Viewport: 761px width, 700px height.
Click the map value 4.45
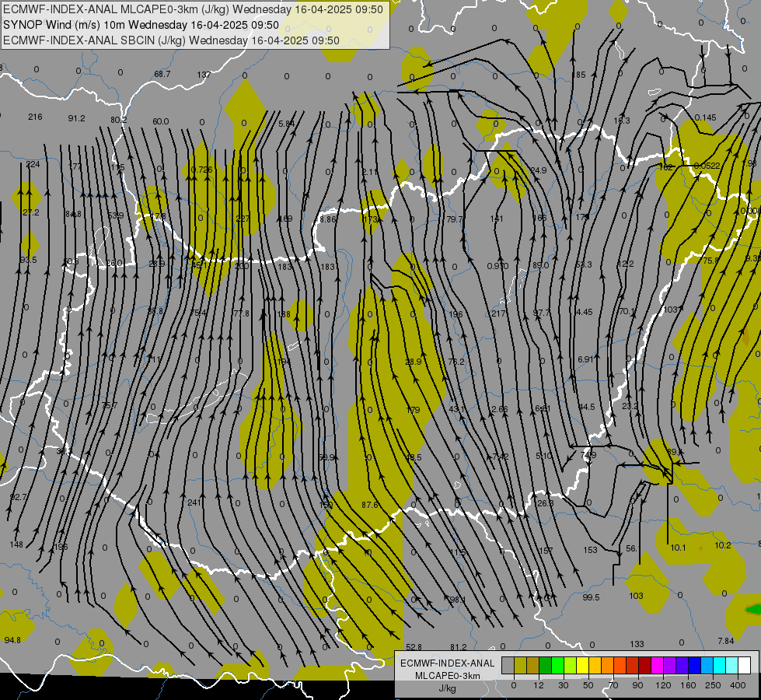tap(584, 313)
